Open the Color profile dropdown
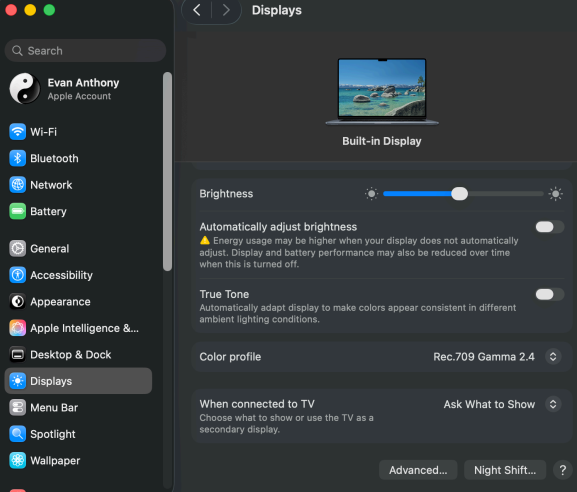The image size is (577, 492). click(497, 357)
